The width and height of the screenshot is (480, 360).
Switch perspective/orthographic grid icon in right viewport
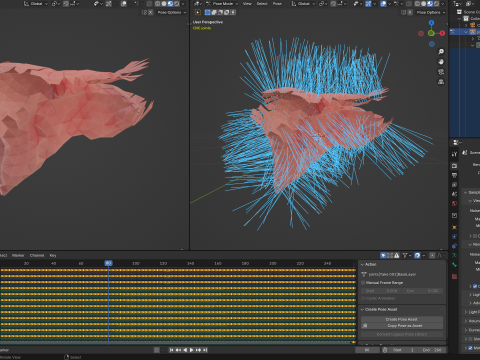click(x=441, y=82)
